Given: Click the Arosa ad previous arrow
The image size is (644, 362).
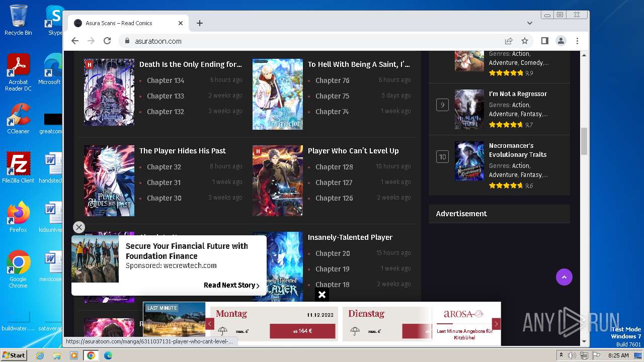Looking at the screenshot, I should click(x=210, y=324).
